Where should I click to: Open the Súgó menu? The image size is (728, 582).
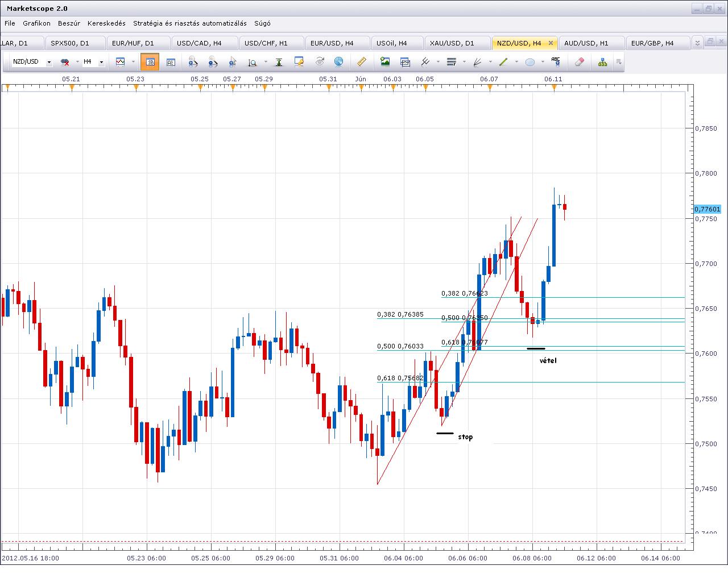point(262,23)
